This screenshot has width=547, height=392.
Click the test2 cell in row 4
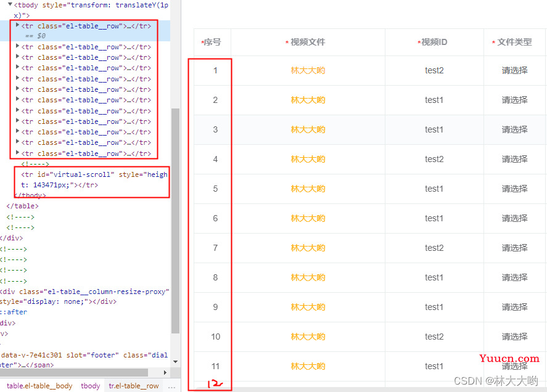[434, 160]
